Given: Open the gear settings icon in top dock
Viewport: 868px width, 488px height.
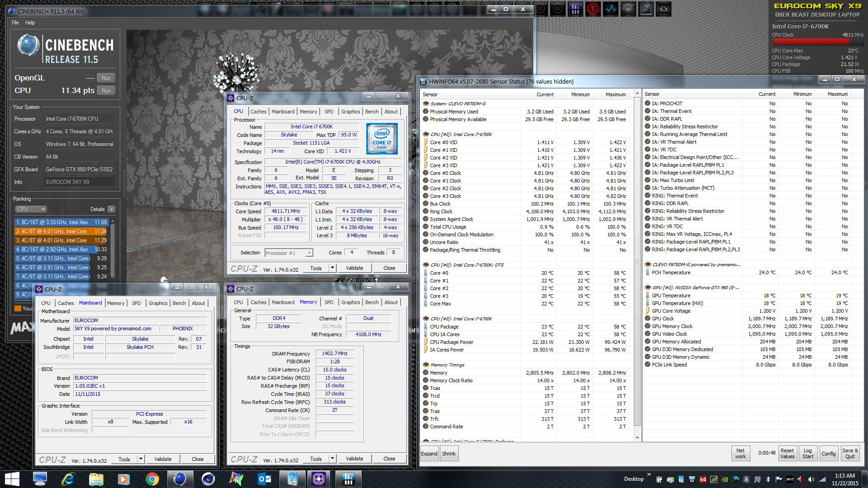Looking at the screenshot, I should [x=628, y=9].
